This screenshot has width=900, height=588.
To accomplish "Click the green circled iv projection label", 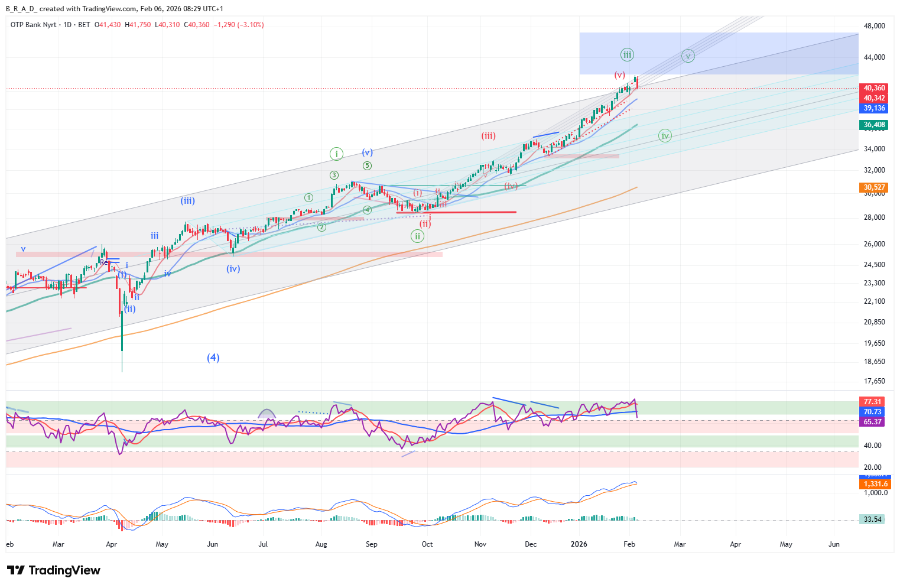I will pos(665,136).
